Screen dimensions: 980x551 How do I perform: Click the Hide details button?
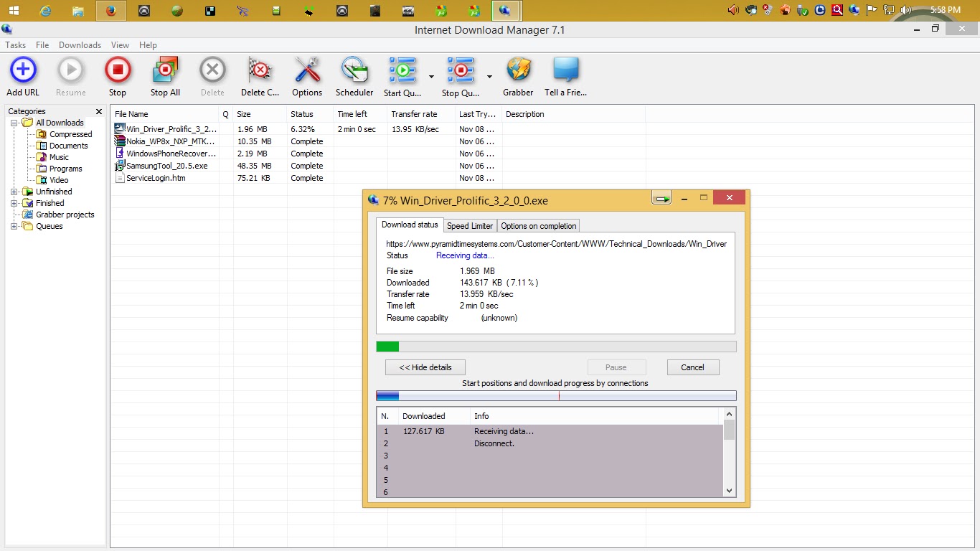(x=425, y=367)
